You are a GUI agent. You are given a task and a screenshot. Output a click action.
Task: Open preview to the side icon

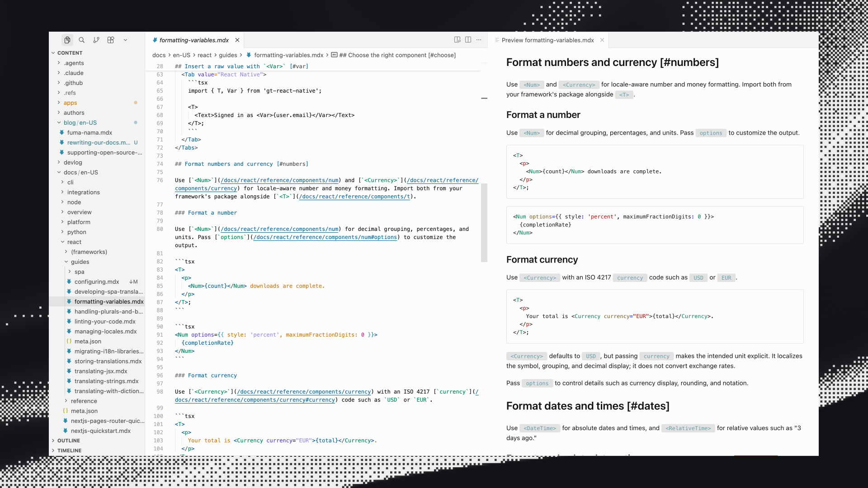point(457,40)
